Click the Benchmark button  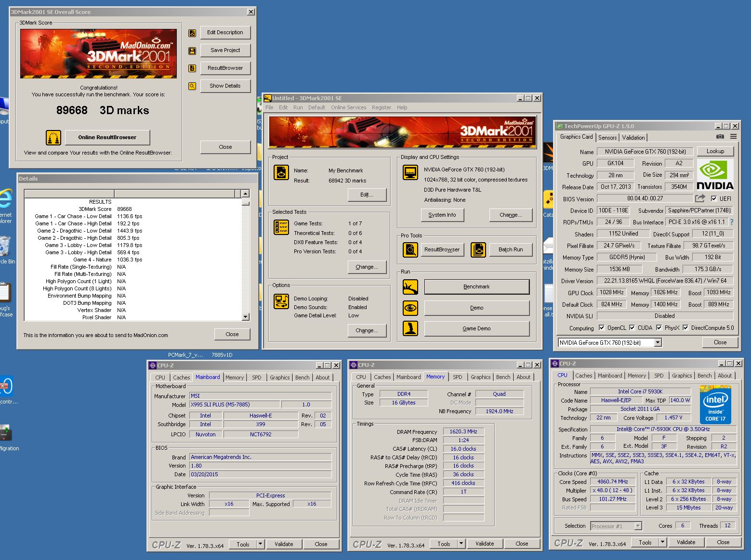point(477,287)
